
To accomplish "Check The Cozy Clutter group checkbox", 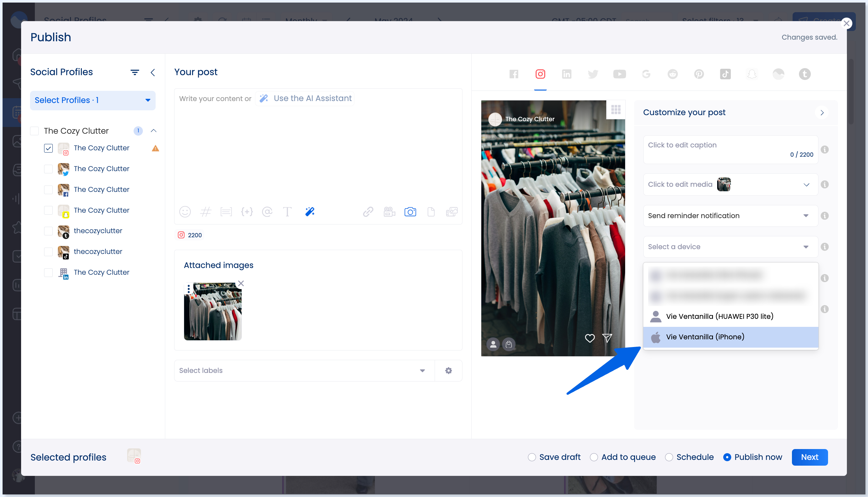I will click(35, 131).
